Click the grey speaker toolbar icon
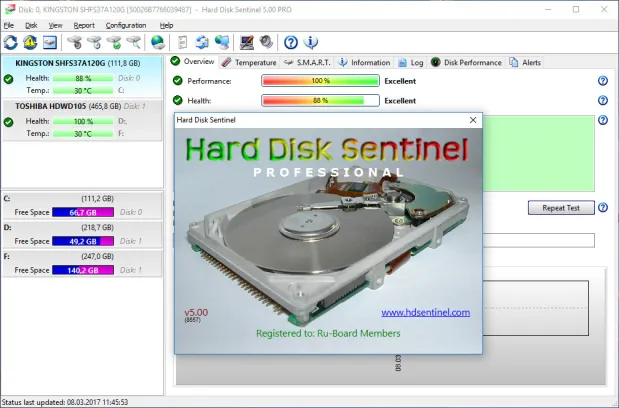Viewport: 619px width, 408px height. click(266, 42)
